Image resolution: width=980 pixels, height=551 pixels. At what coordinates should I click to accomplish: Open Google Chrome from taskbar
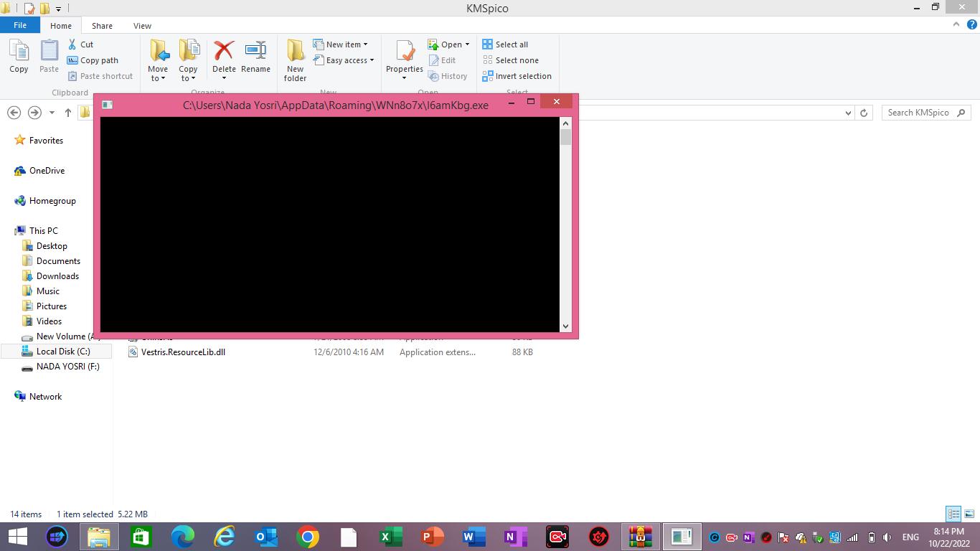[x=308, y=537]
